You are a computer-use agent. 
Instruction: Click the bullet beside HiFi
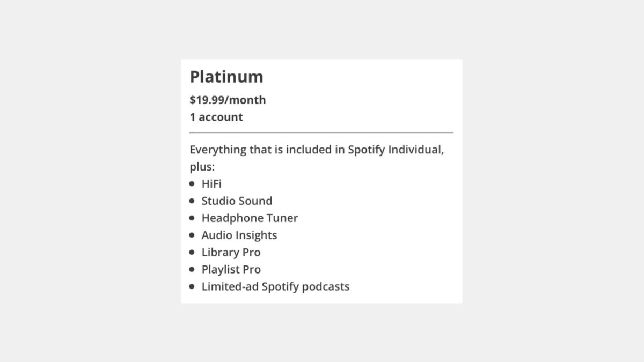click(192, 183)
